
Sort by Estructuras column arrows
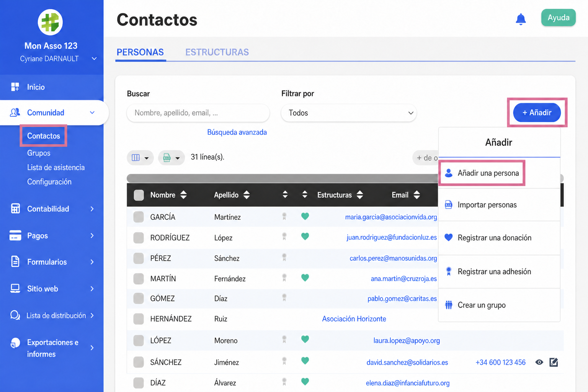tap(360, 195)
